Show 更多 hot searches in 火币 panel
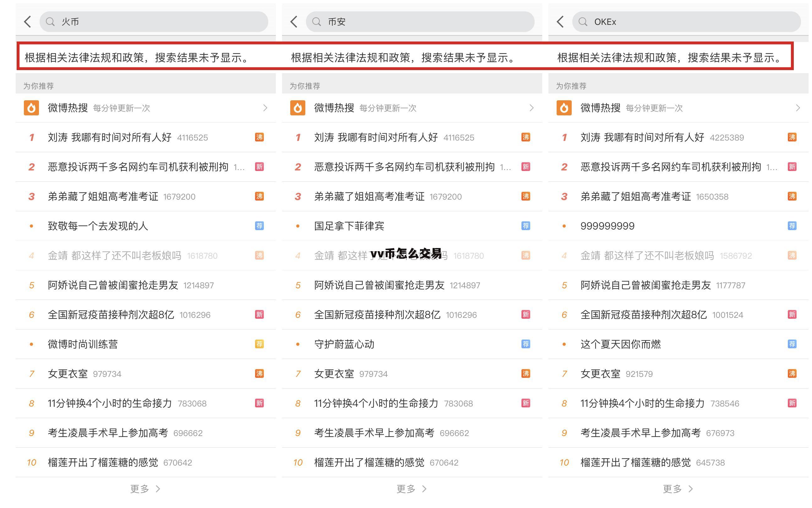812x508 pixels. coord(145,489)
